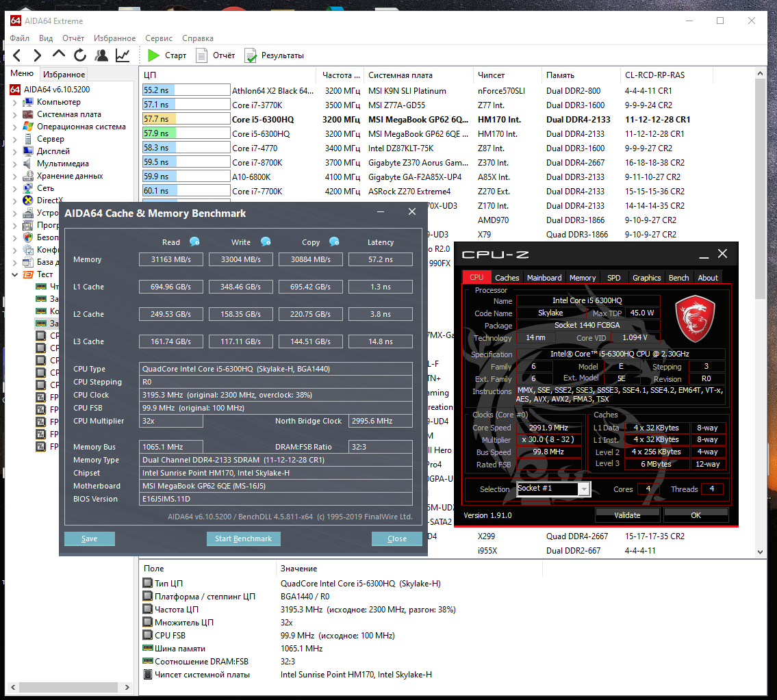777x700 pixels.
Task: Click the Validate button in CPU-Z
Action: [x=627, y=515]
